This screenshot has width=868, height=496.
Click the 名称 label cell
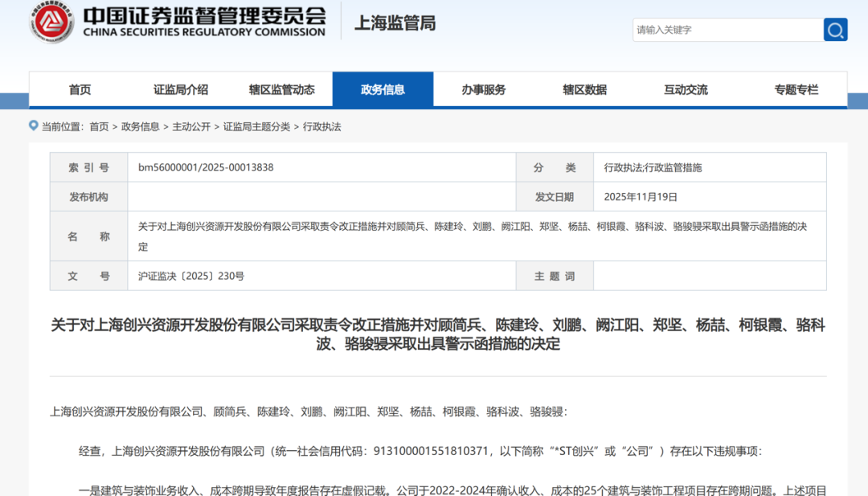pyautogui.click(x=89, y=236)
